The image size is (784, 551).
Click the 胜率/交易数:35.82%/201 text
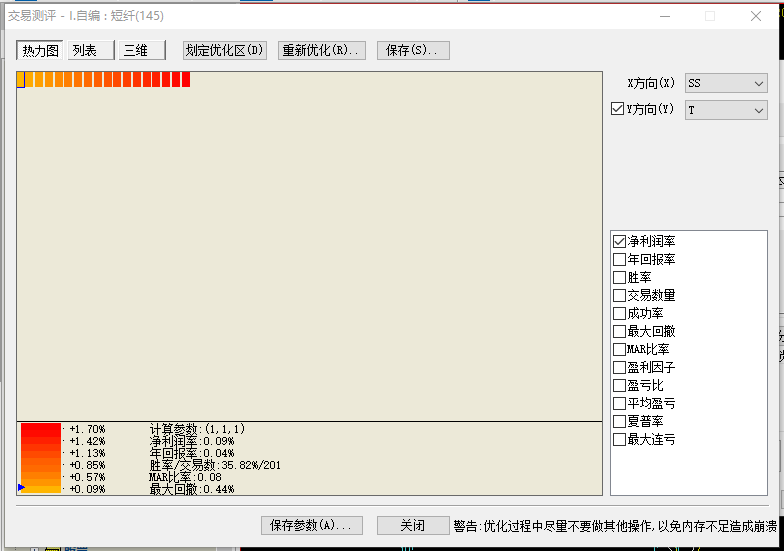215,465
